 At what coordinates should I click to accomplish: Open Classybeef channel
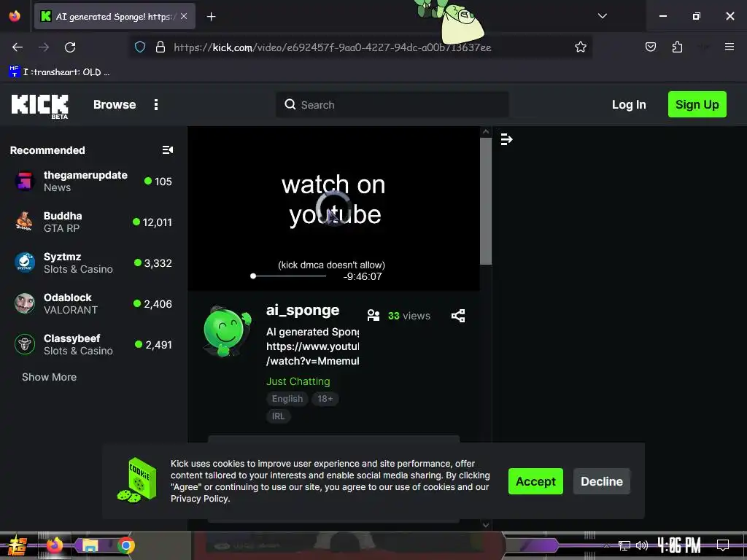click(93, 345)
